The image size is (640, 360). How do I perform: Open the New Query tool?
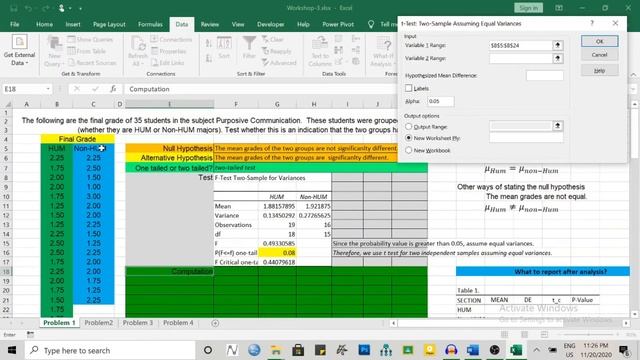click(x=54, y=51)
